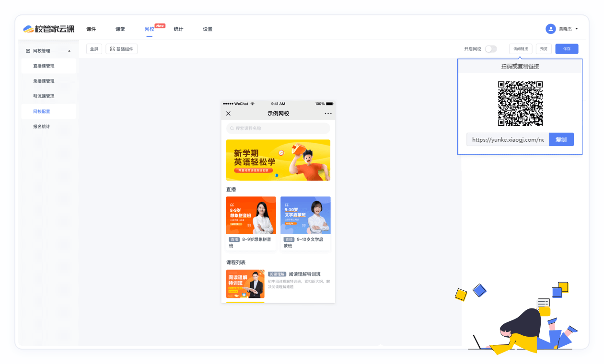Click the 校管家云课 logo
The width and height of the screenshot is (604, 364).
click(48, 29)
